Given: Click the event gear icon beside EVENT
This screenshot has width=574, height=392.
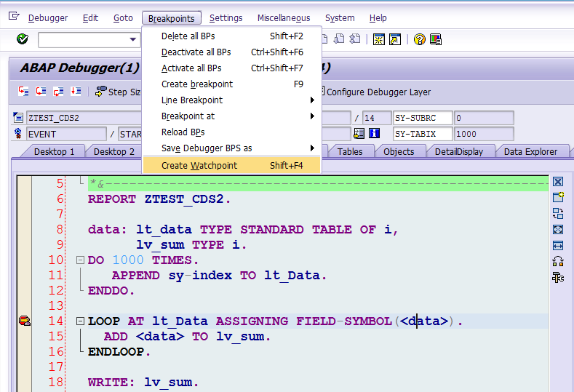Looking at the screenshot, I should (x=18, y=133).
